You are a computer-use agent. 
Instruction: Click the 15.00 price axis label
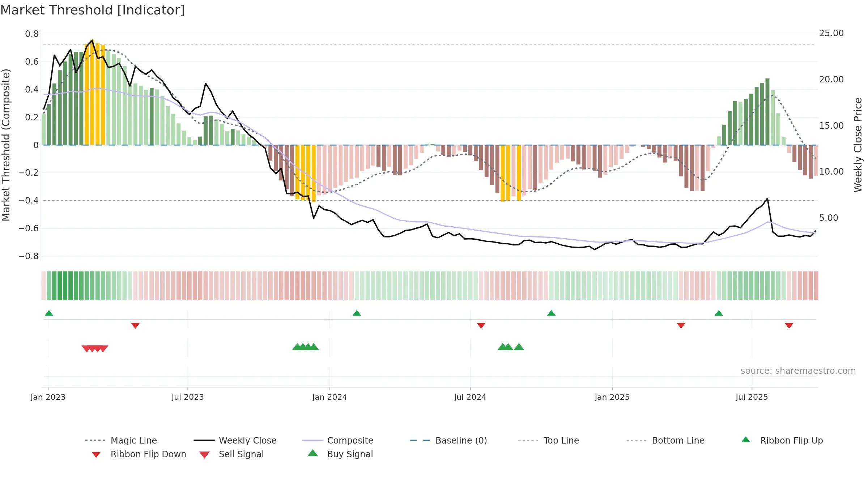click(x=831, y=126)
